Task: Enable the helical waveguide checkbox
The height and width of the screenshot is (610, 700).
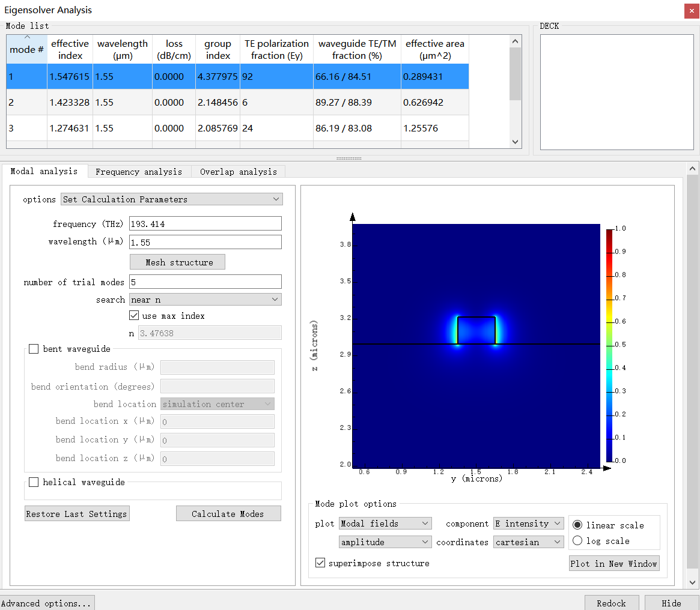Action: point(34,482)
